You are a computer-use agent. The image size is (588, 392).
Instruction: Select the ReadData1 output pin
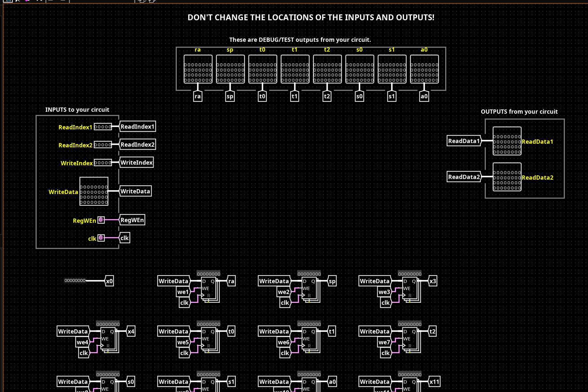(507, 141)
